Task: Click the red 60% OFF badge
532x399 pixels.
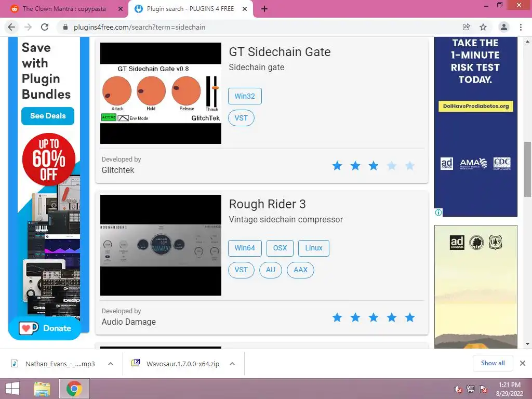Action: (48, 159)
